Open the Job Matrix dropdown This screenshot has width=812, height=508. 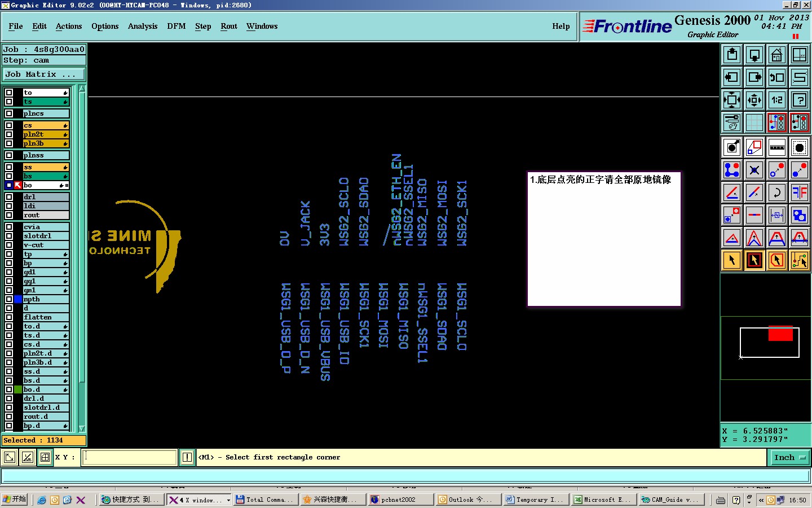[43, 75]
